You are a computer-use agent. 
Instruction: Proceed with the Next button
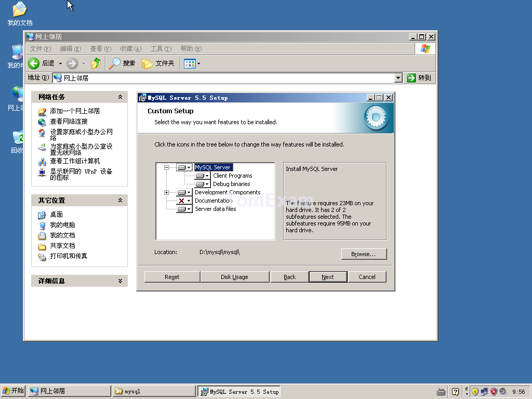328,277
